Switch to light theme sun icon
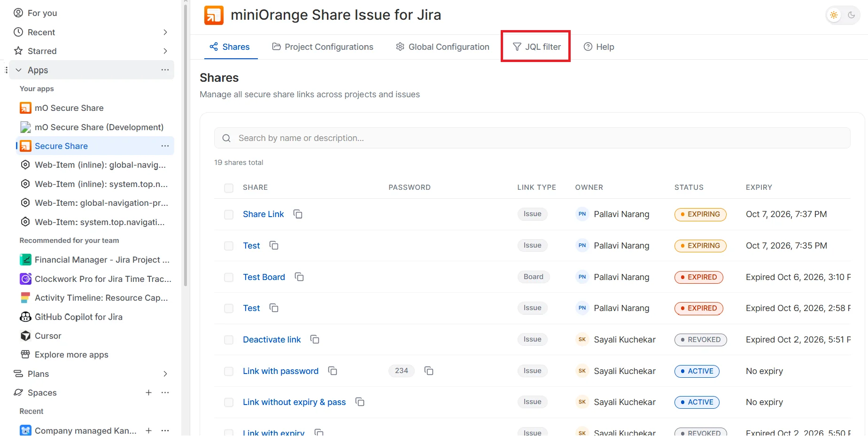The image size is (868, 444). tap(834, 15)
